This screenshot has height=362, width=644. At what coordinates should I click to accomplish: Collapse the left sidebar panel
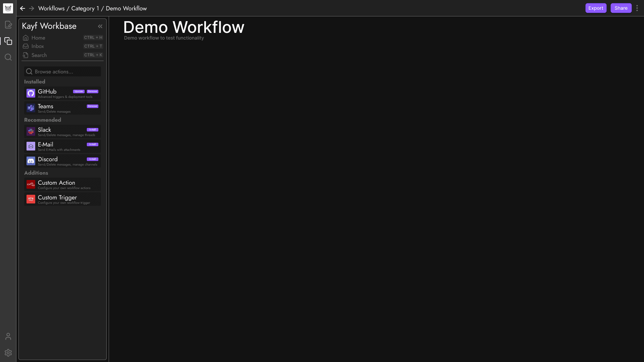[x=100, y=25]
